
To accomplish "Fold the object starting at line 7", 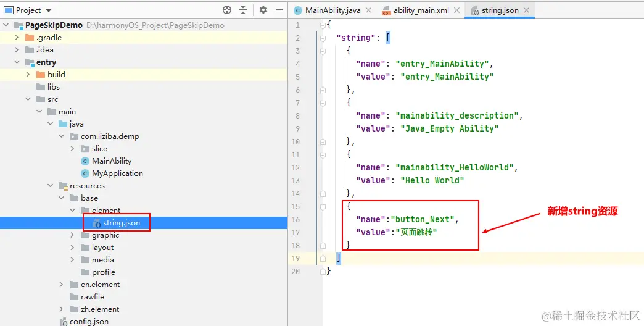I will (x=323, y=102).
